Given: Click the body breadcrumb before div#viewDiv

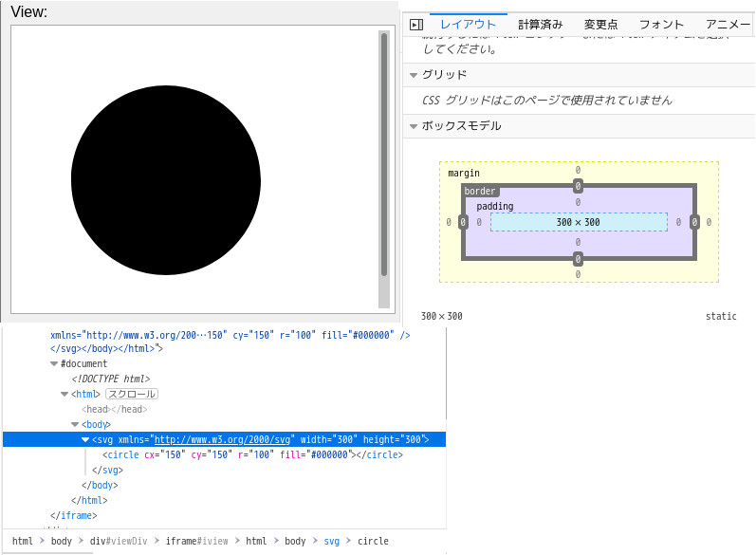Looking at the screenshot, I should pos(62,541).
